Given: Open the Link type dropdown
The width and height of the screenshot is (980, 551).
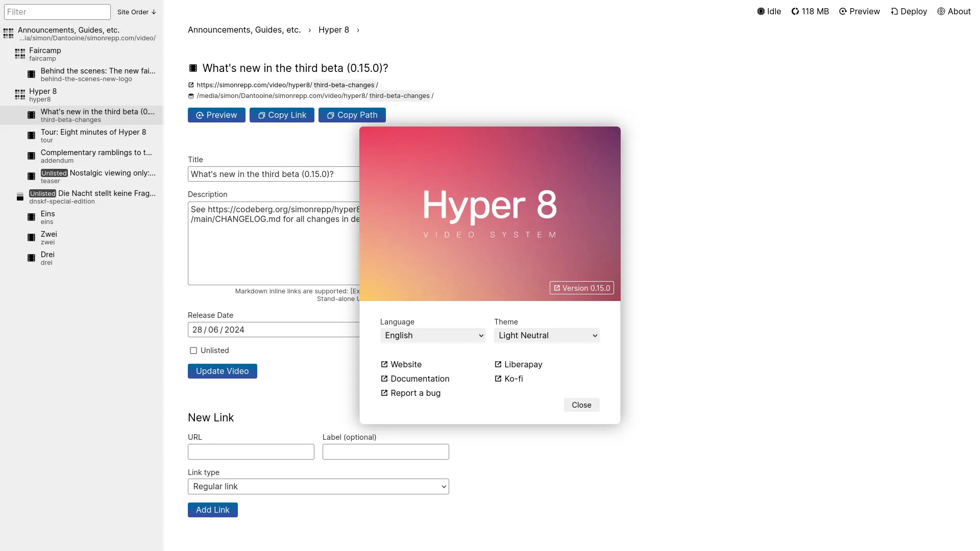Looking at the screenshot, I should (x=318, y=486).
